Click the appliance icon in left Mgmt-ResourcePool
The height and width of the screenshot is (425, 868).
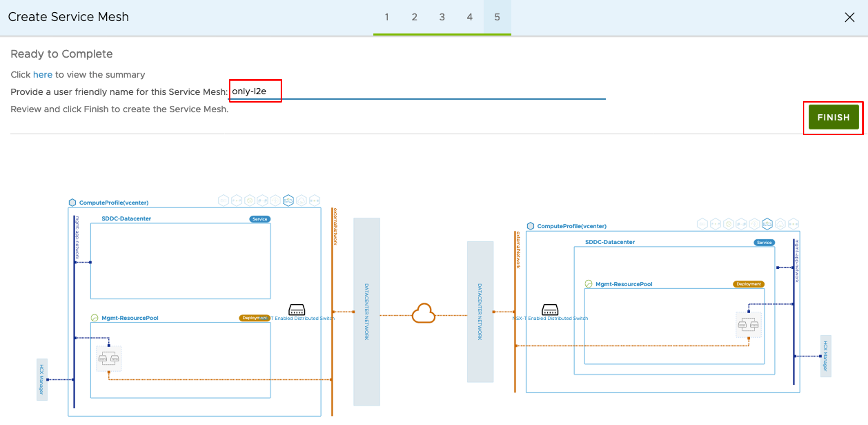pyautogui.click(x=109, y=359)
